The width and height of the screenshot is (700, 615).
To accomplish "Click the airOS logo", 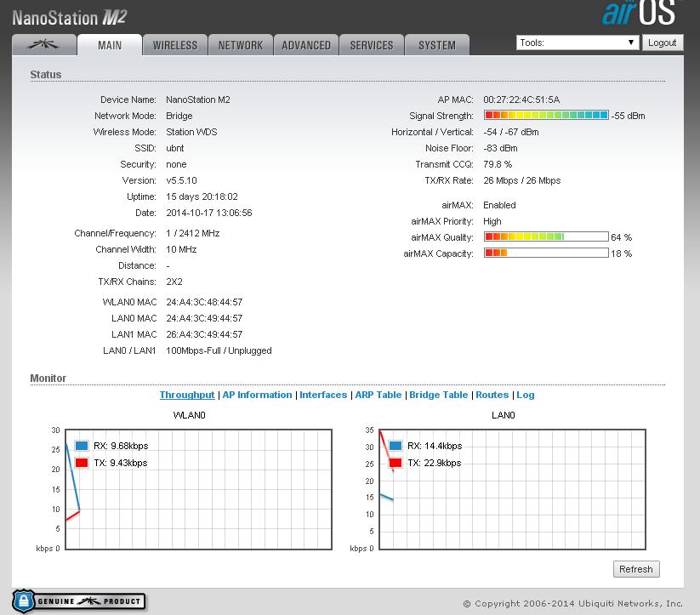I will 639,13.
